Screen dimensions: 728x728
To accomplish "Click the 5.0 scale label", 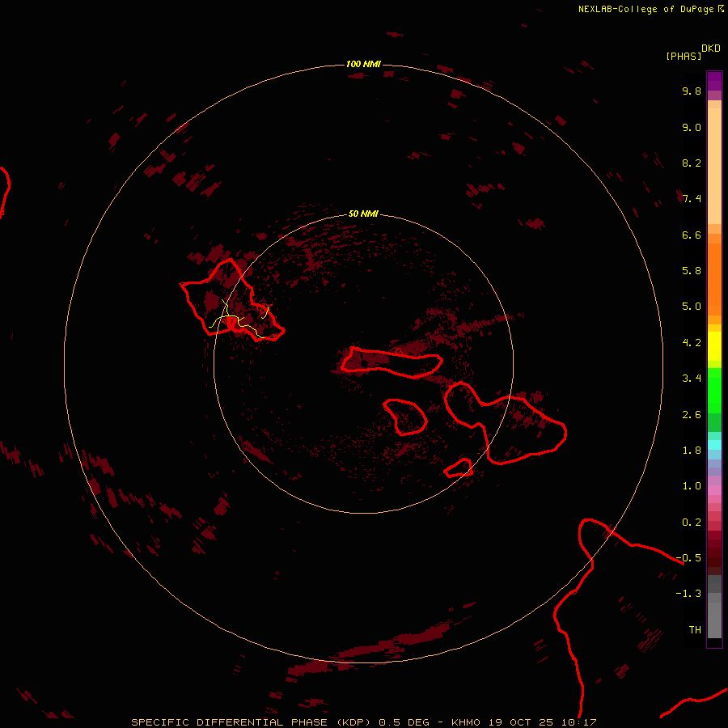I will coord(692,307).
